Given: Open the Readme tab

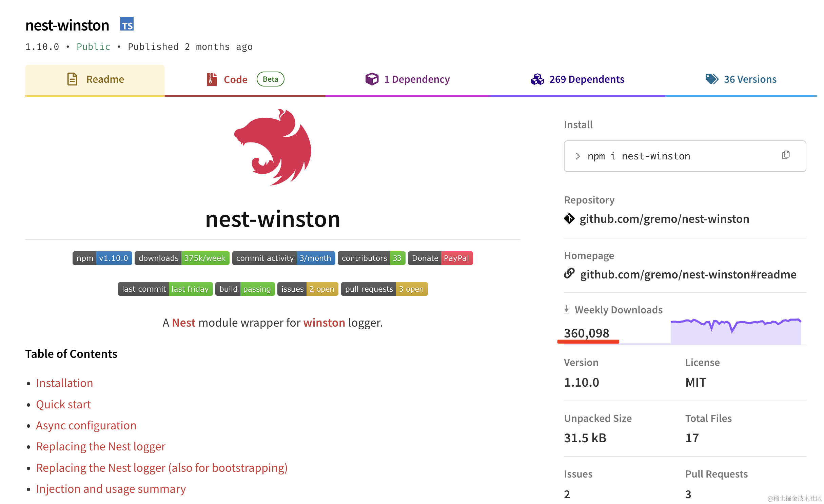Looking at the screenshot, I should [x=95, y=79].
